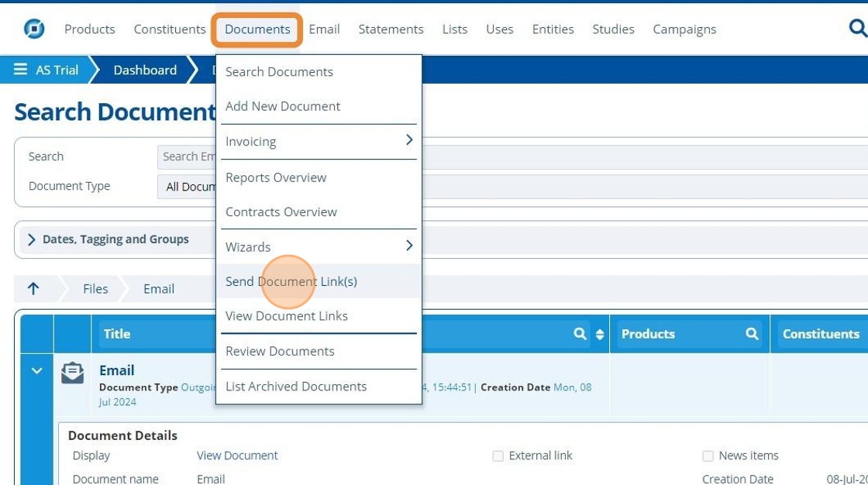Image resolution: width=868 pixels, height=485 pixels.
Task: Click the AS Trial breadcrumb
Action: [x=57, y=70]
